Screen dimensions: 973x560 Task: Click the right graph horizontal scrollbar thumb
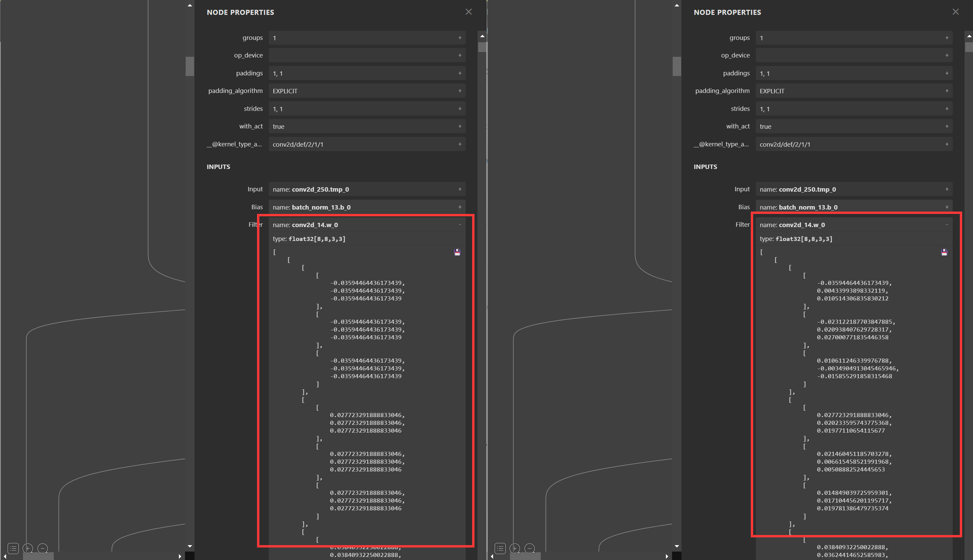525,556
